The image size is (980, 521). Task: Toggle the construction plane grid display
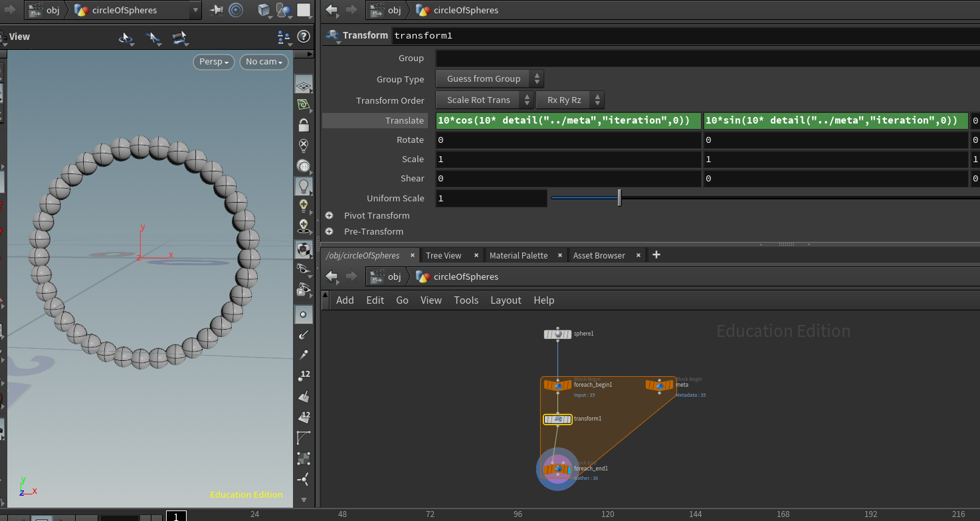304,86
